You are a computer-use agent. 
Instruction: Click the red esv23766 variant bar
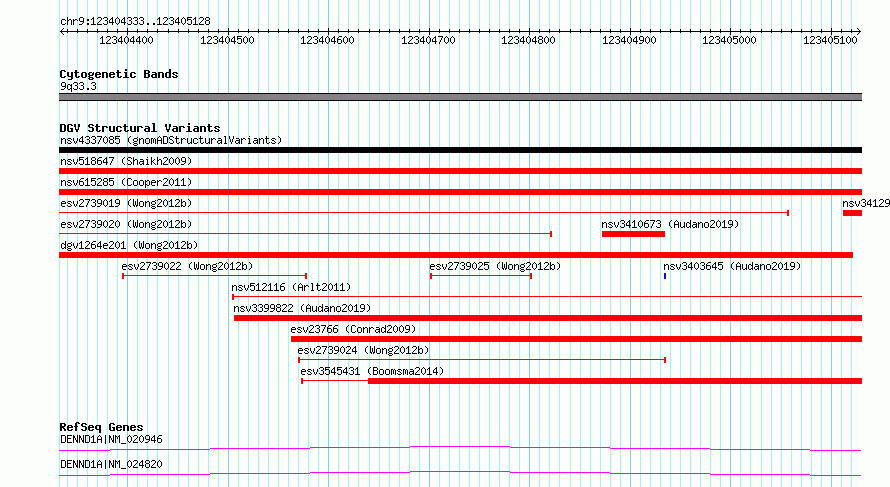click(x=577, y=339)
